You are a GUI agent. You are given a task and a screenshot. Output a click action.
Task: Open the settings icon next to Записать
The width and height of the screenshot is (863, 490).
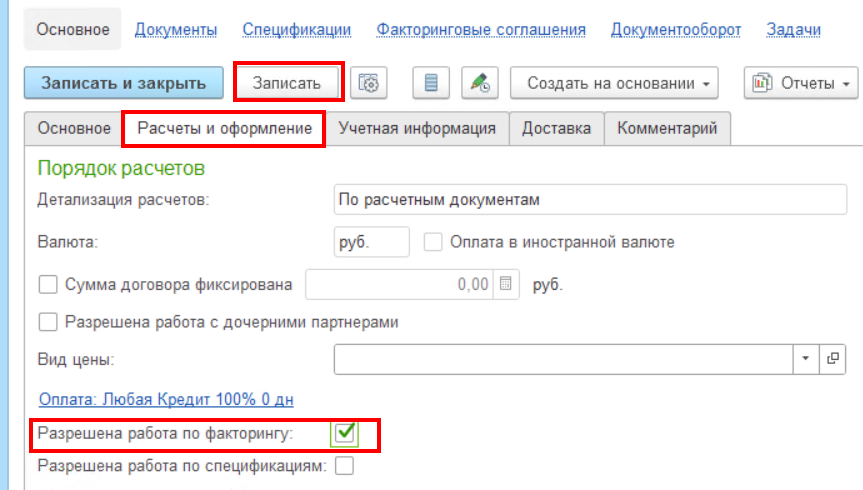368,83
